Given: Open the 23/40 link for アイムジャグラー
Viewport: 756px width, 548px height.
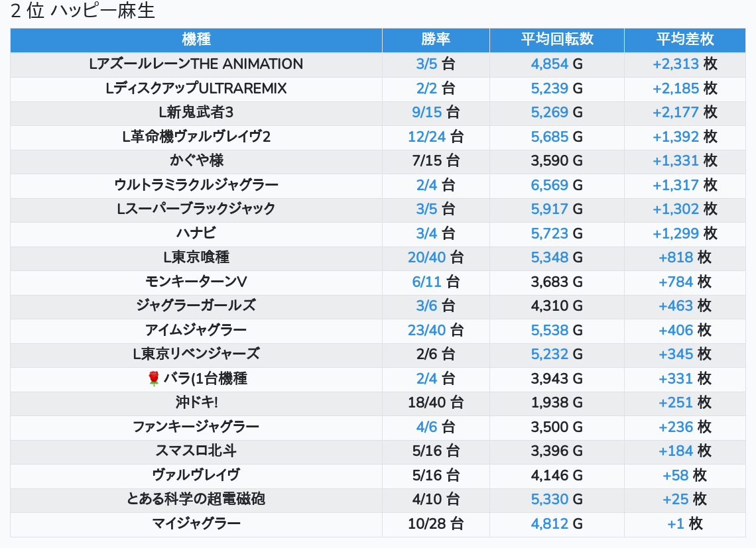Looking at the screenshot, I should point(427,330).
